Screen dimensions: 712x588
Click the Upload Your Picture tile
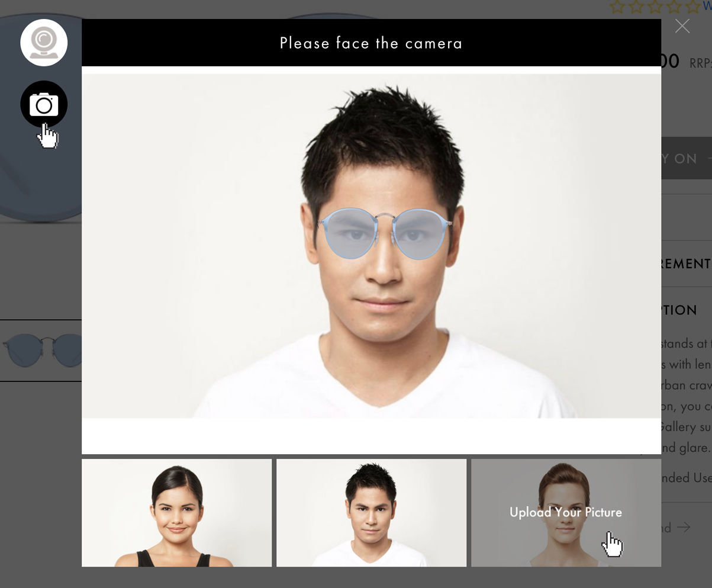pos(566,512)
